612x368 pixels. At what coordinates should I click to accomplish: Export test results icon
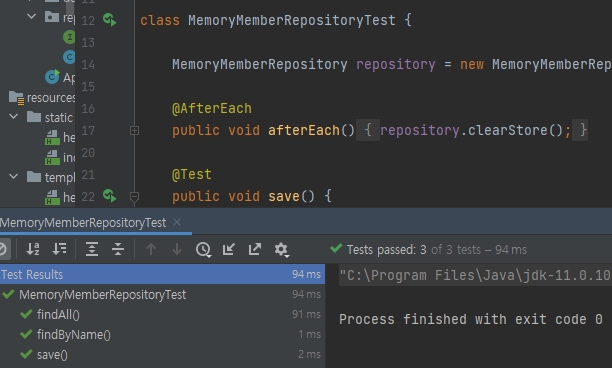coord(254,249)
